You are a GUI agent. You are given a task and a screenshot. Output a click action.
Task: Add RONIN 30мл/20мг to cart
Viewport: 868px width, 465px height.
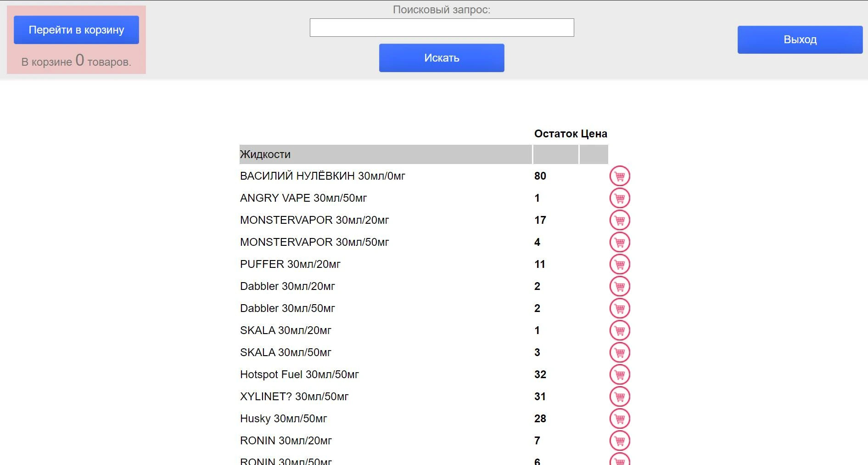(619, 441)
